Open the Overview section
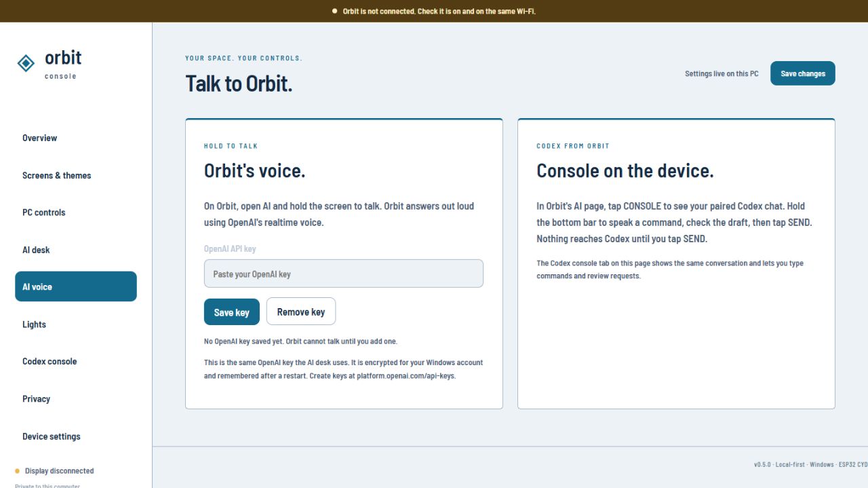 75,138
